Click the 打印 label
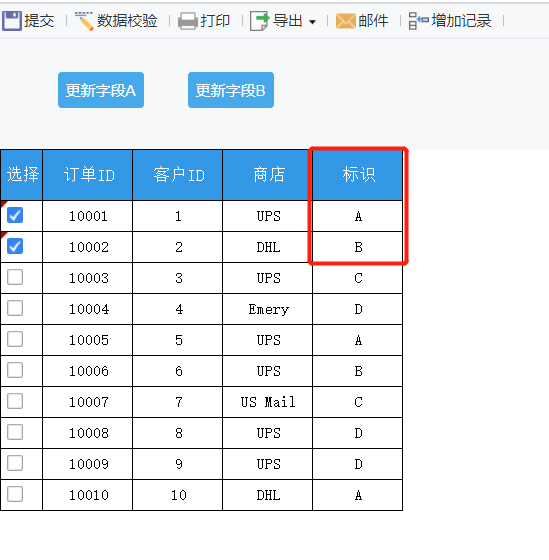The image size is (549, 560). pyautogui.click(x=215, y=21)
